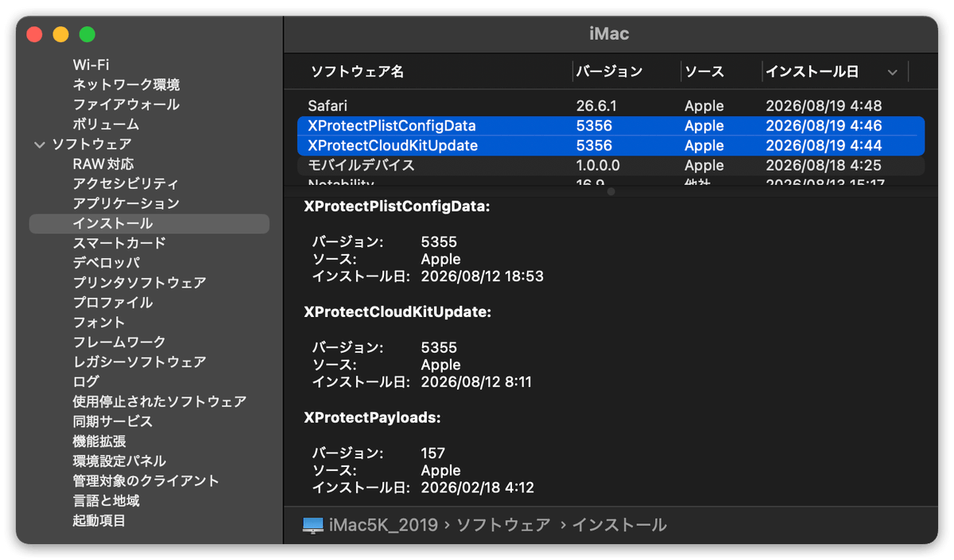The width and height of the screenshot is (954, 560).
Task: Open 同期サービス in the sidebar
Action: click(112, 422)
